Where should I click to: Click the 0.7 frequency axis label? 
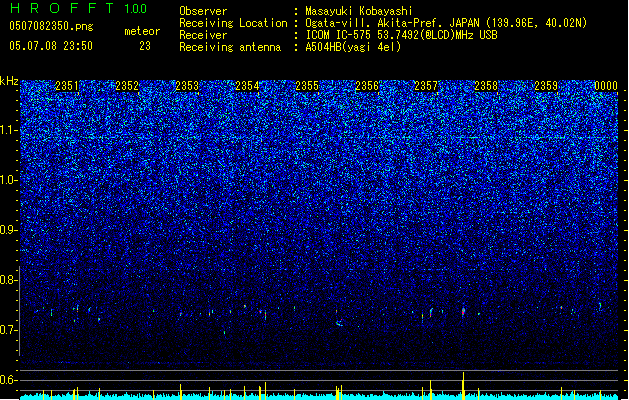click(9, 330)
